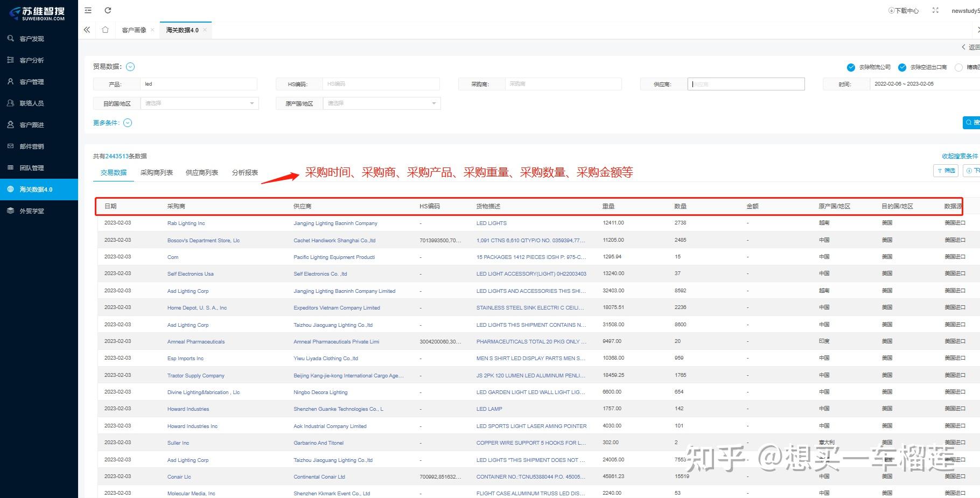Switch to the 采购商列表 tab

coord(156,172)
